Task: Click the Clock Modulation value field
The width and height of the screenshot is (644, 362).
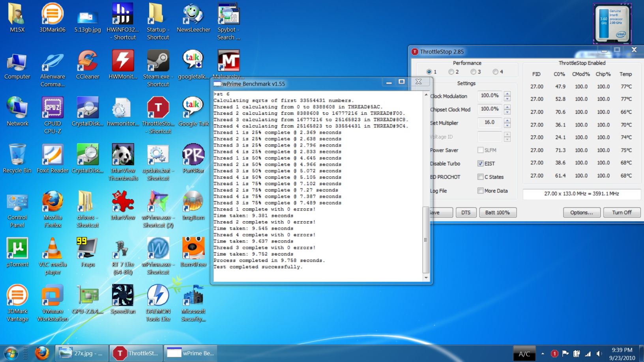Action: click(490, 96)
